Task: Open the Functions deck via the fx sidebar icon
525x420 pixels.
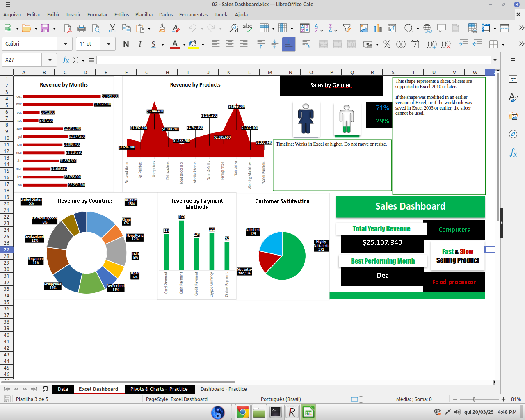Action: (x=513, y=153)
